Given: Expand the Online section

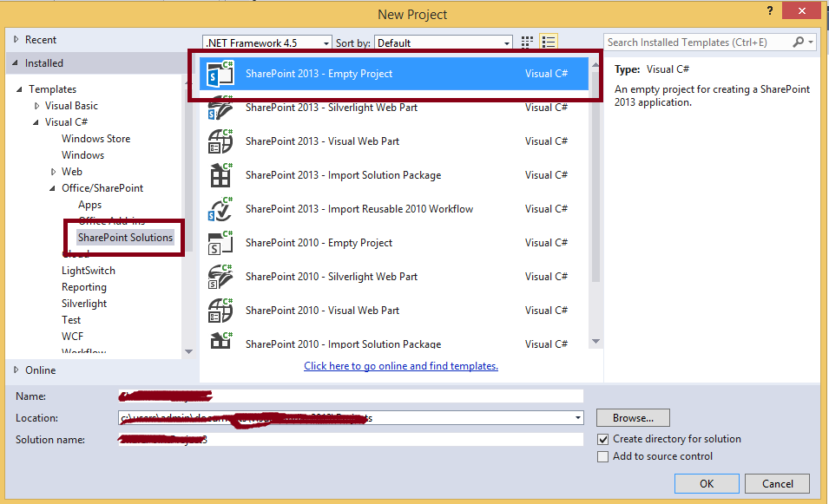Looking at the screenshot, I should click(x=16, y=370).
